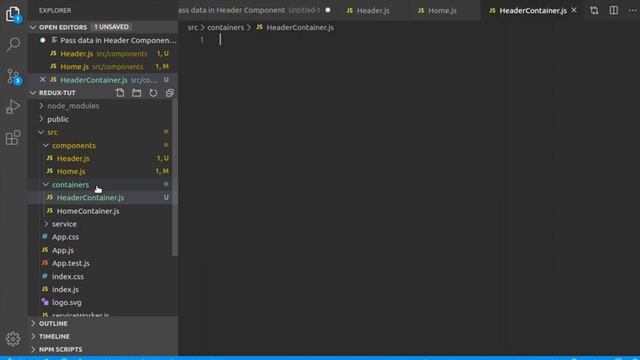Open App.js in the explorer

pyautogui.click(x=62, y=250)
